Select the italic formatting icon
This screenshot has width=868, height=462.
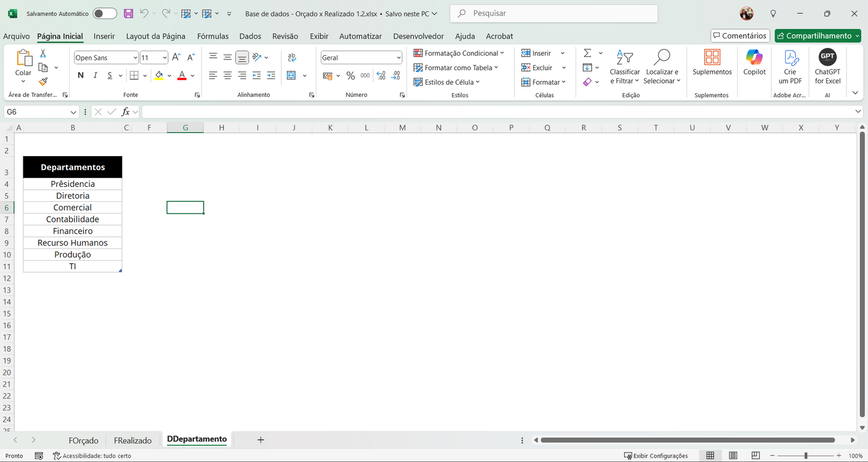tap(95, 75)
